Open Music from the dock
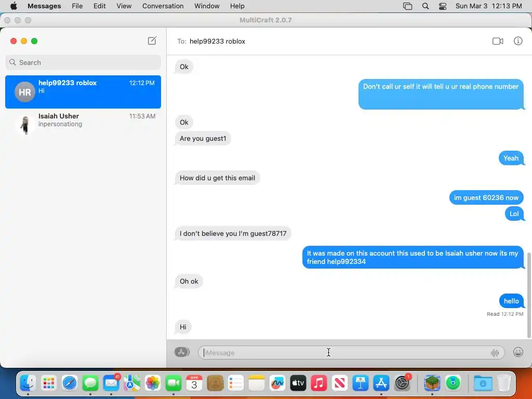The height and width of the screenshot is (399, 532). 319,383
